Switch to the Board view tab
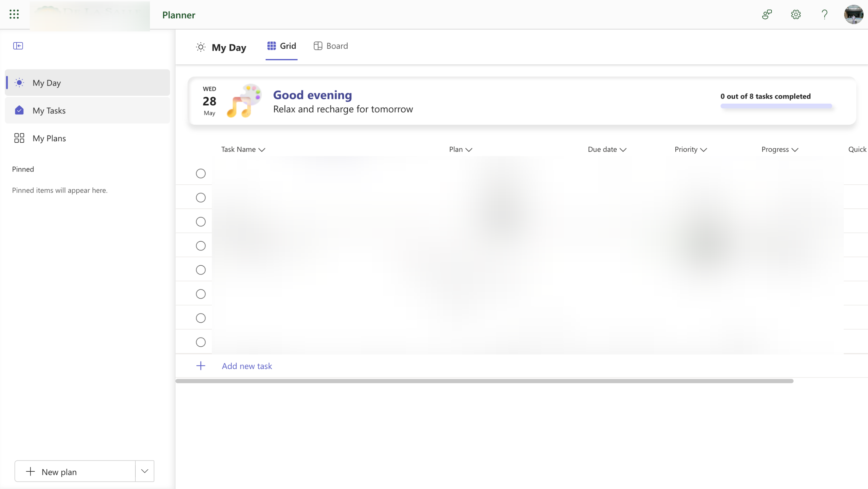The image size is (868, 489). pyautogui.click(x=331, y=46)
